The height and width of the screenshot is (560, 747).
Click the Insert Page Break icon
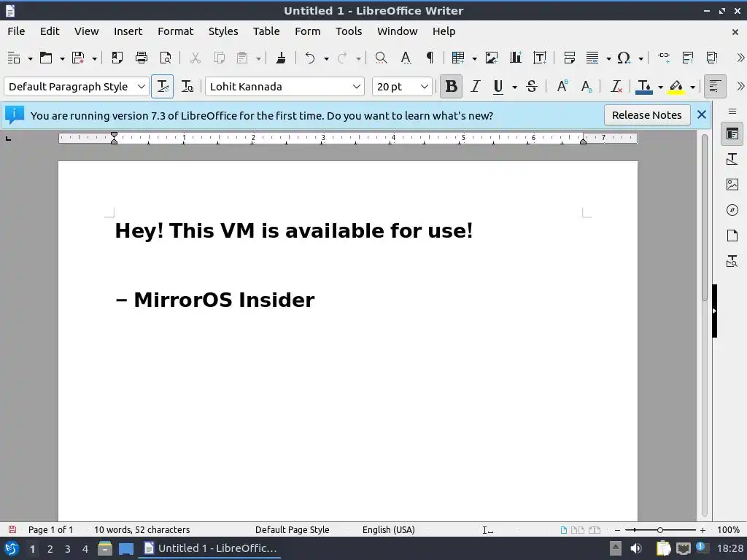point(569,58)
